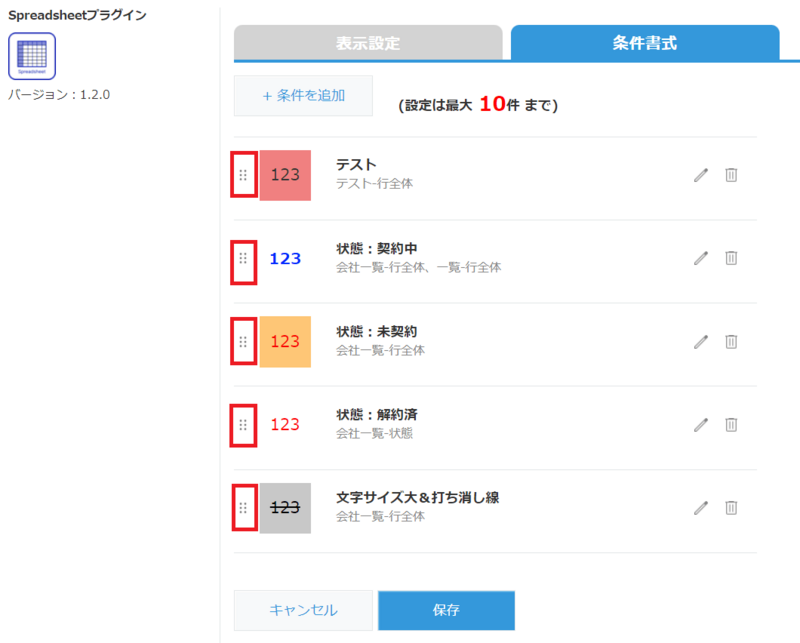
Task: Save settings with the 保存 button
Action: coord(446,610)
